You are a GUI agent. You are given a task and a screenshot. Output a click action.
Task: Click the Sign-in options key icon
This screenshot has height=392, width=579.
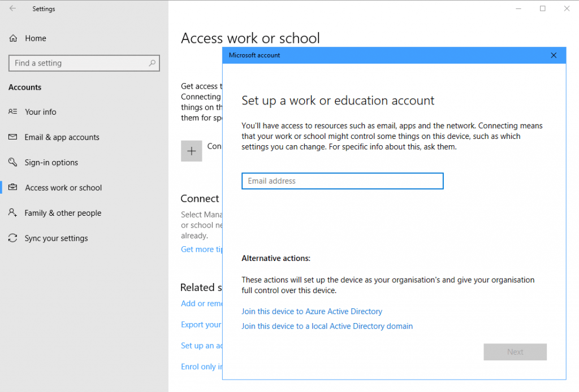[x=13, y=163]
